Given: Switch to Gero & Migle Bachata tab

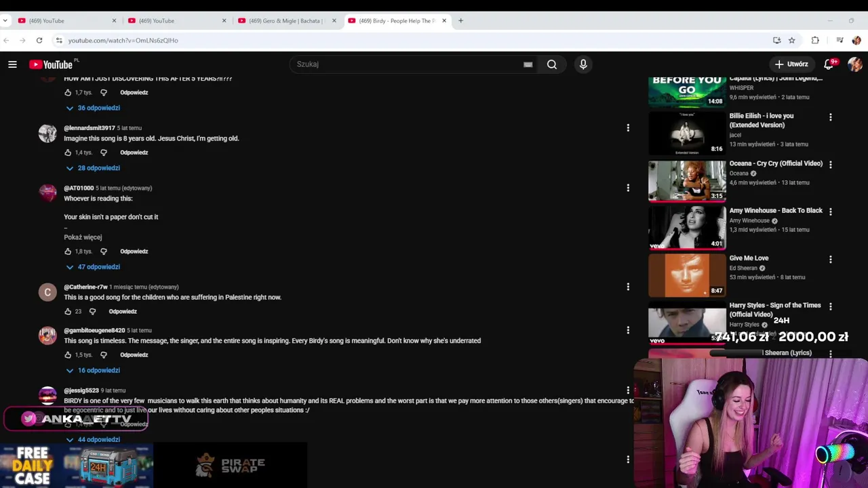Looking at the screenshot, I should pos(286,21).
